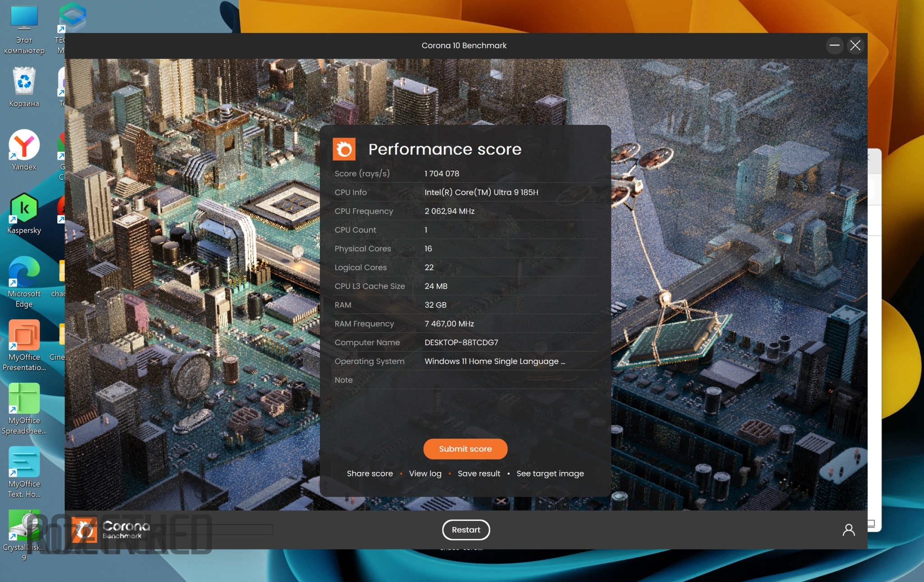Click See target image link
Image resolution: width=924 pixels, height=582 pixels.
pyautogui.click(x=550, y=473)
